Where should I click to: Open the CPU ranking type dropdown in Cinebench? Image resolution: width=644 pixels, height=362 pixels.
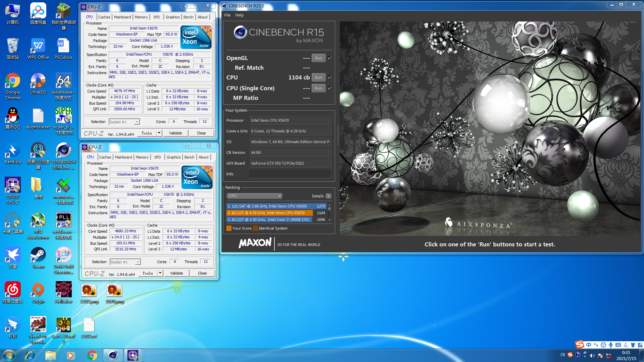[254, 196]
